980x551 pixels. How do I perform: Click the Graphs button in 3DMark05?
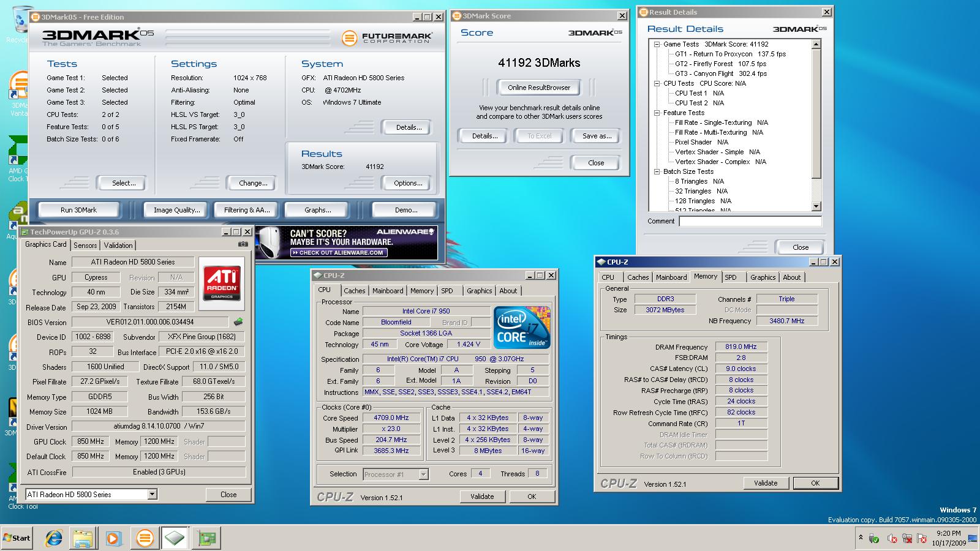pyautogui.click(x=317, y=210)
